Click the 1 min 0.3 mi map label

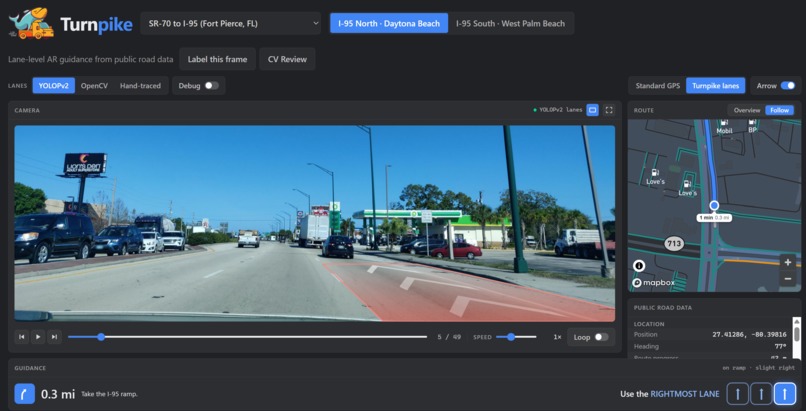[715, 218]
